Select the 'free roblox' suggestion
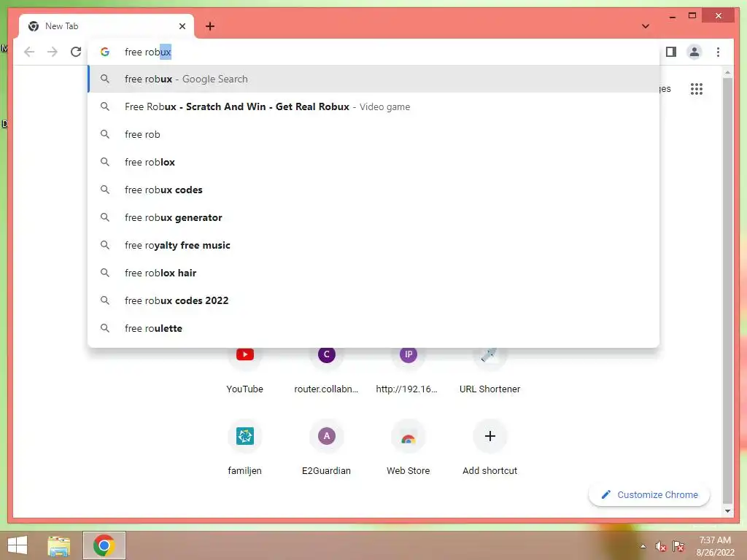The image size is (747, 560). (x=374, y=162)
